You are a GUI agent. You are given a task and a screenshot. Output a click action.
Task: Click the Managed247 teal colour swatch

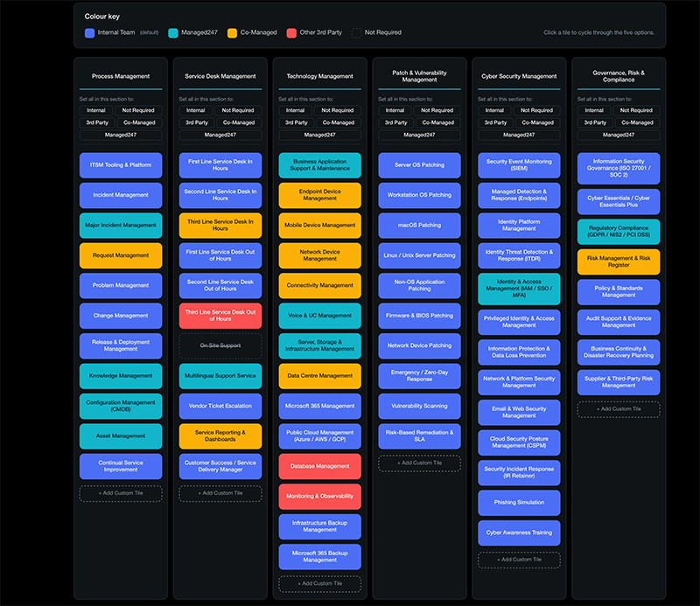coord(172,33)
